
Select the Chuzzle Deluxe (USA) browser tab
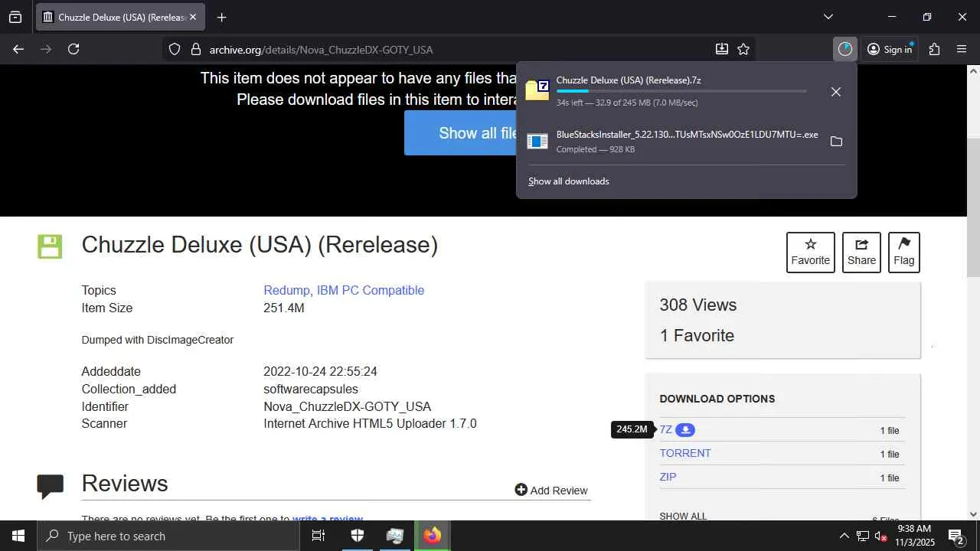[x=120, y=17]
